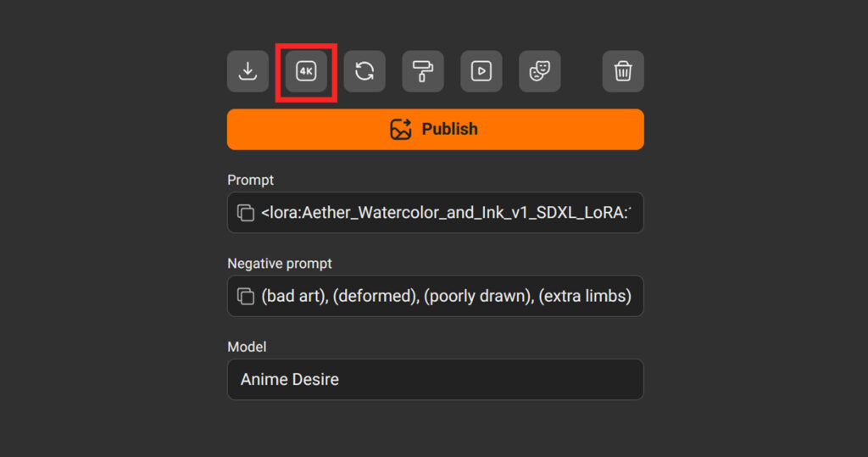Regenerate the image with circular arrows icon

click(x=364, y=71)
